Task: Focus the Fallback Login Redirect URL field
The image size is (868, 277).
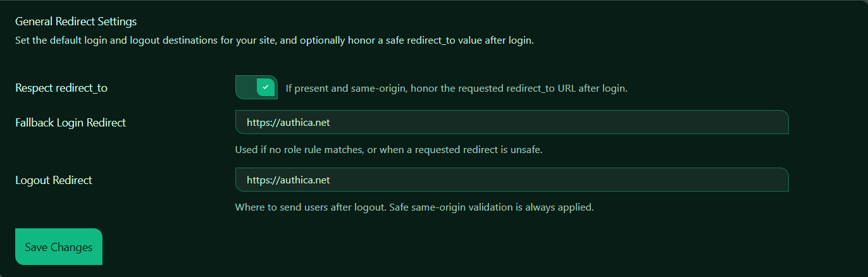Action: point(511,122)
